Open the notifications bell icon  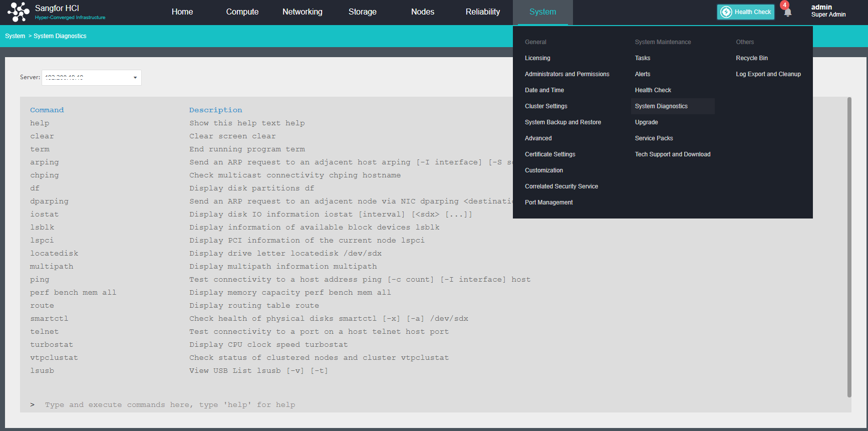787,12
